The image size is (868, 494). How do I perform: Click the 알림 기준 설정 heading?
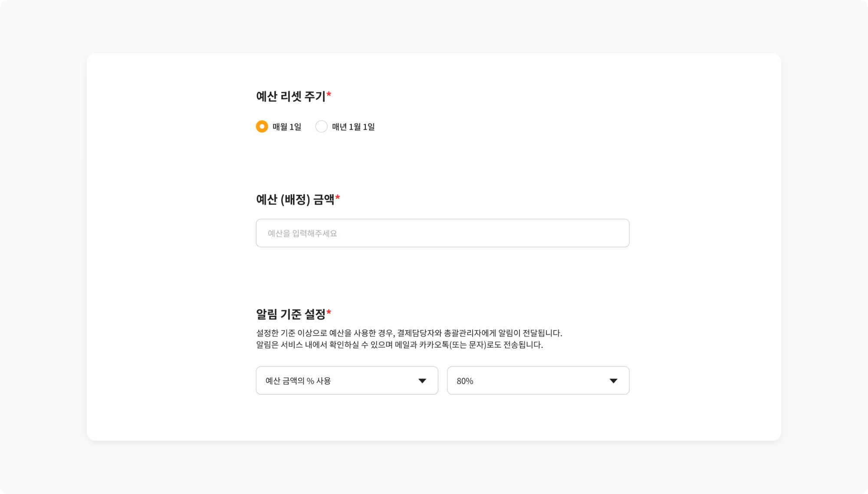click(x=291, y=314)
